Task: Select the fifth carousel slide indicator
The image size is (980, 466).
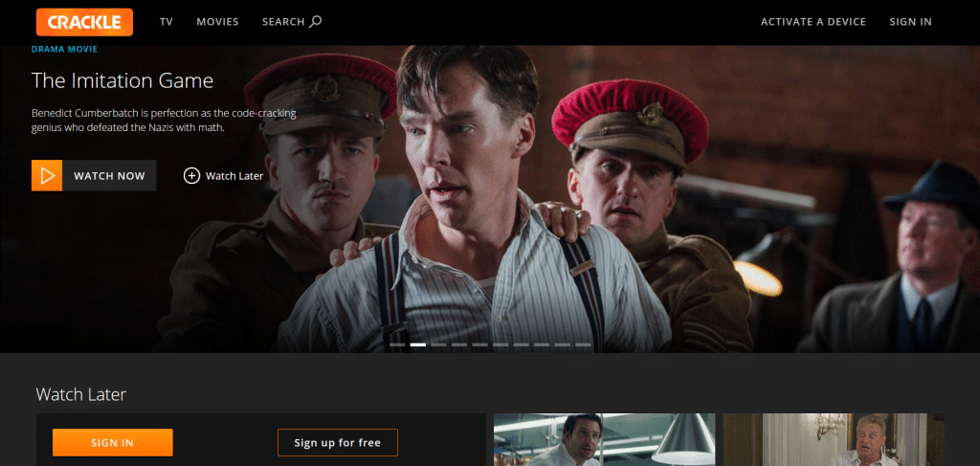Action: [x=480, y=344]
